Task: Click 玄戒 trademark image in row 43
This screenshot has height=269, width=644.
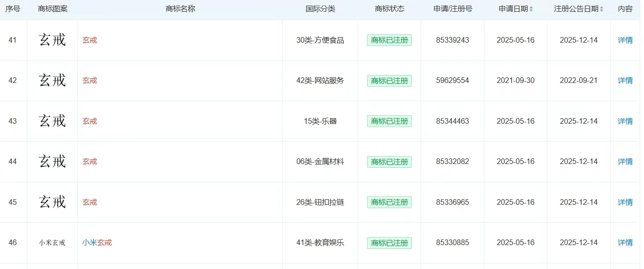Action: 52,121
